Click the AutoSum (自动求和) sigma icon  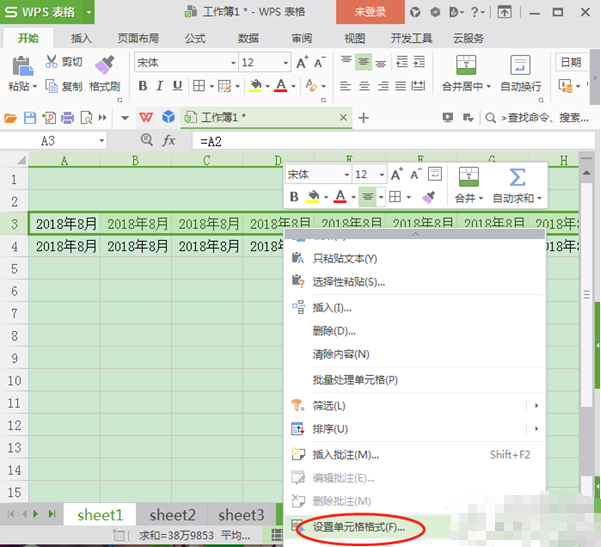(x=517, y=177)
